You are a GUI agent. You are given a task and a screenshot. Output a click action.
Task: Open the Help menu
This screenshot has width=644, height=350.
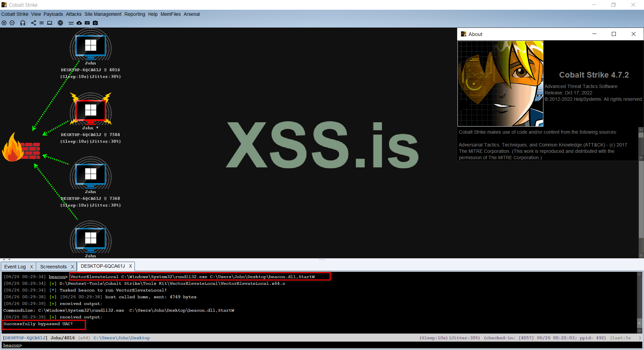coord(153,14)
